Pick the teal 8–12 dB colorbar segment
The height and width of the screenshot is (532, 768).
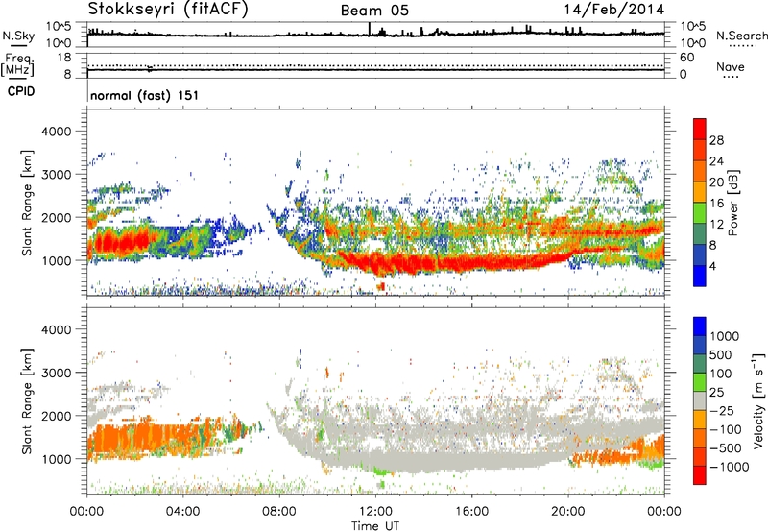pyautogui.click(x=700, y=234)
